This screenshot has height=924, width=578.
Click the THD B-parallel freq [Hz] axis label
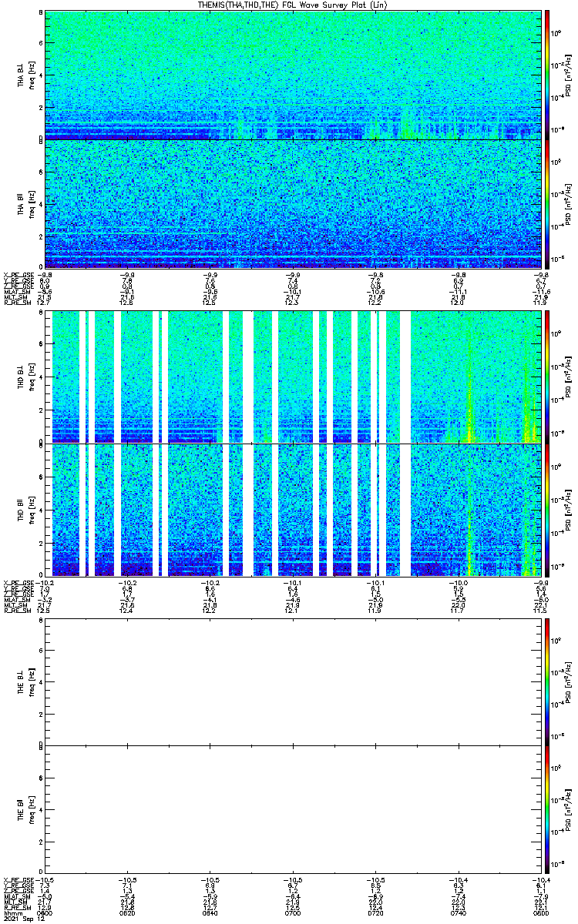point(31,509)
